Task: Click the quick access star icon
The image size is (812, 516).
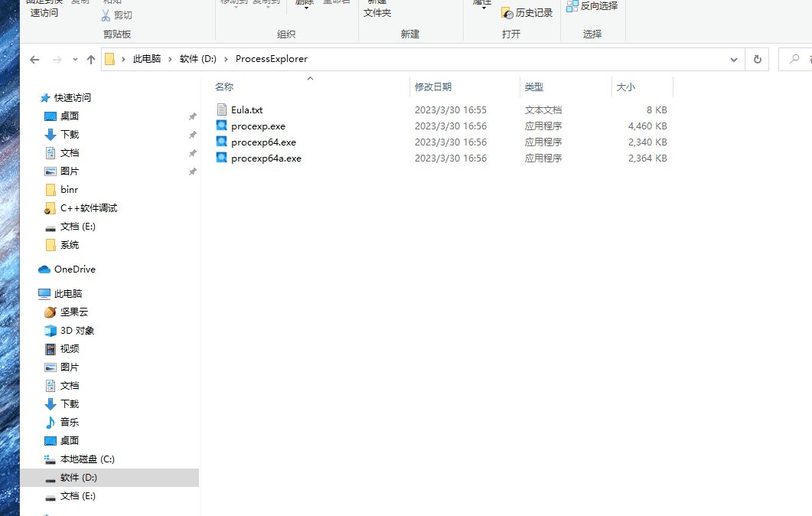Action: click(45, 98)
